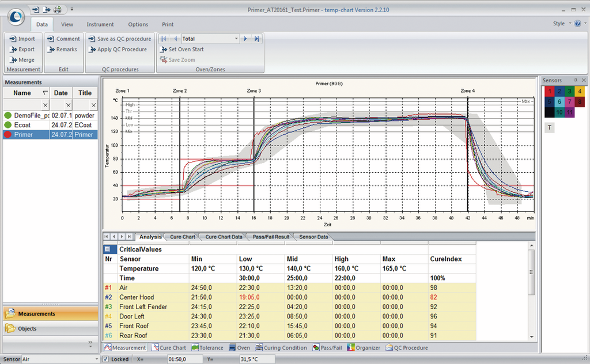Toggle sensor 10 teal swatch
Screen dimensions: 590x364
coord(559,112)
